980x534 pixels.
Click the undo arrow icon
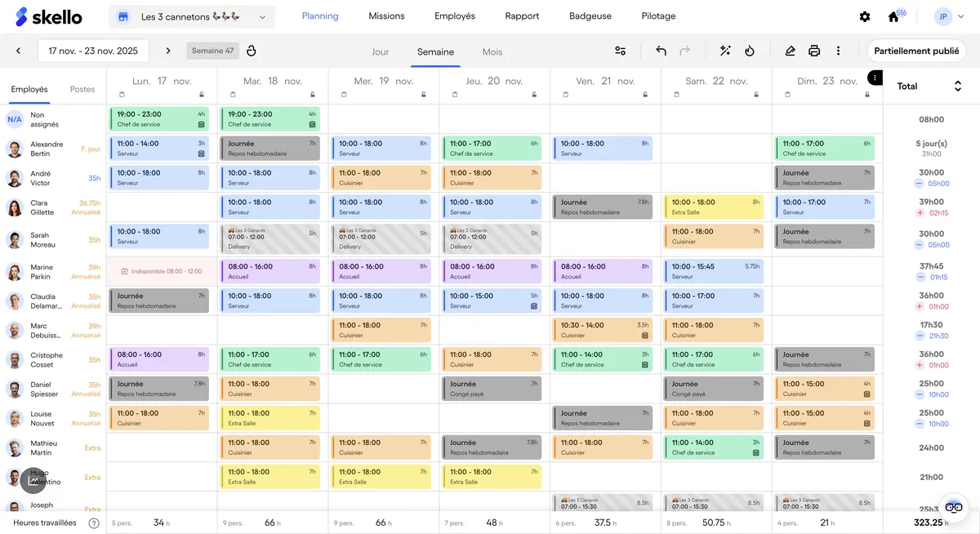point(661,51)
